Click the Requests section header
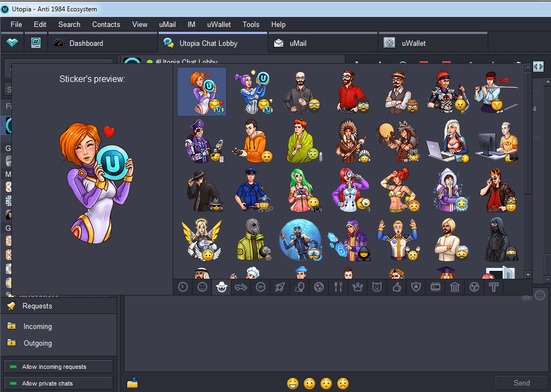The width and height of the screenshot is (551, 392). click(59, 306)
